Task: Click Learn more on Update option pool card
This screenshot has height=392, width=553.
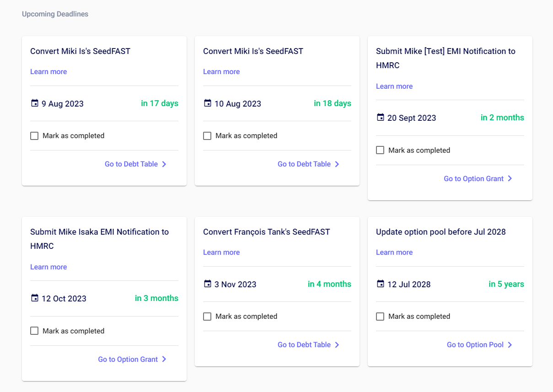Action: click(x=394, y=252)
